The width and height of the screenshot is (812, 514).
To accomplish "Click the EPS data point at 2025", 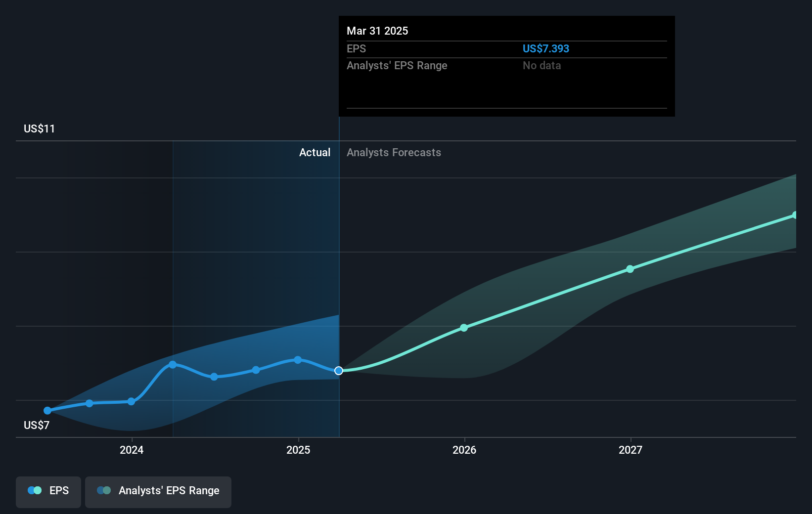I will [298, 360].
